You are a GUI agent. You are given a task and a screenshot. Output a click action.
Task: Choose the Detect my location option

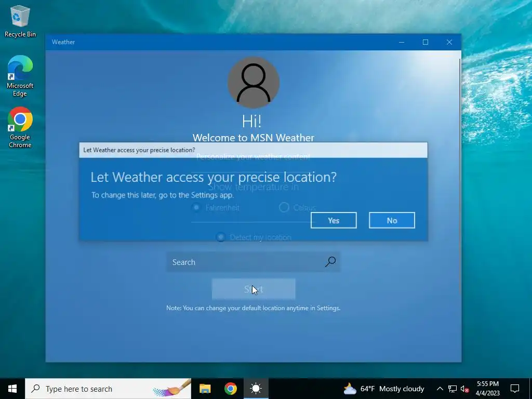221,237
